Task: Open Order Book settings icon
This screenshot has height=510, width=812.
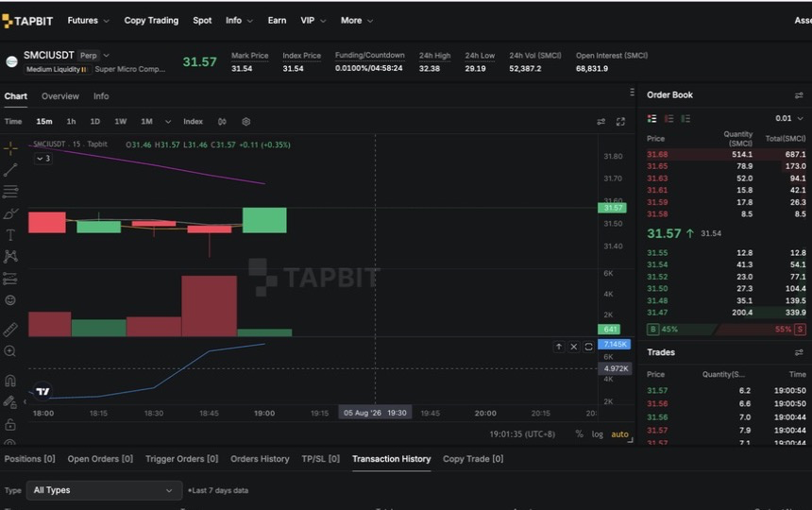Action: pos(799,95)
